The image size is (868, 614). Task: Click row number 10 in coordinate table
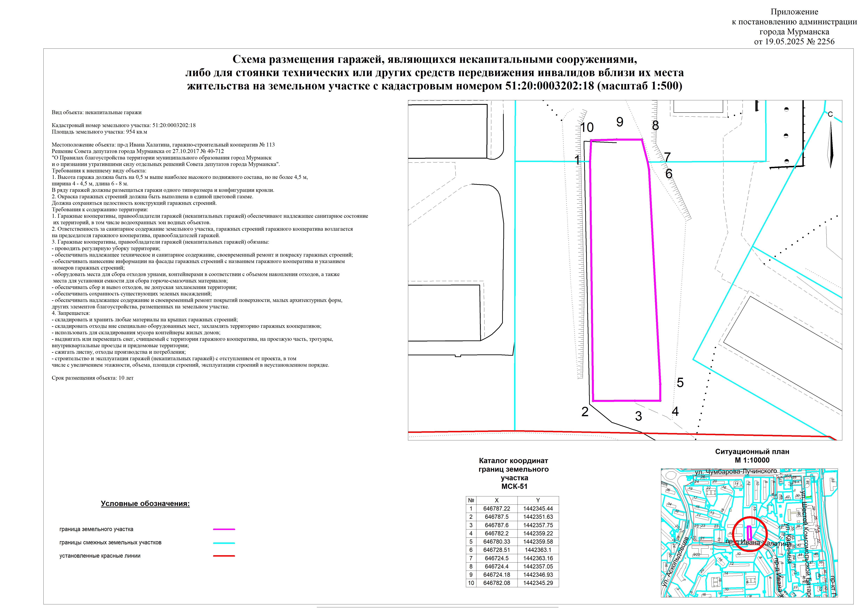coord(471,583)
